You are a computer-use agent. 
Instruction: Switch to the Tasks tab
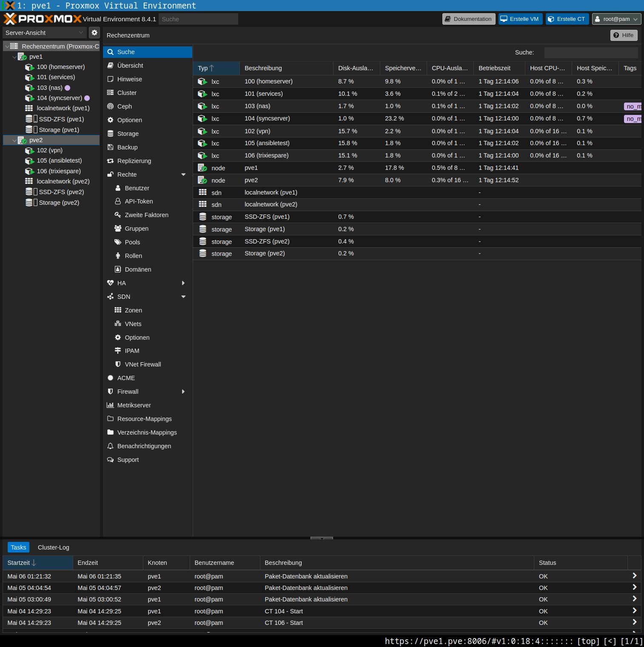point(18,547)
